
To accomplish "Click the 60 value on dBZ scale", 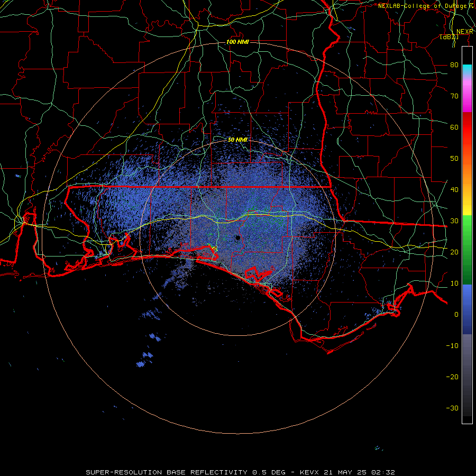I will (x=454, y=127).
